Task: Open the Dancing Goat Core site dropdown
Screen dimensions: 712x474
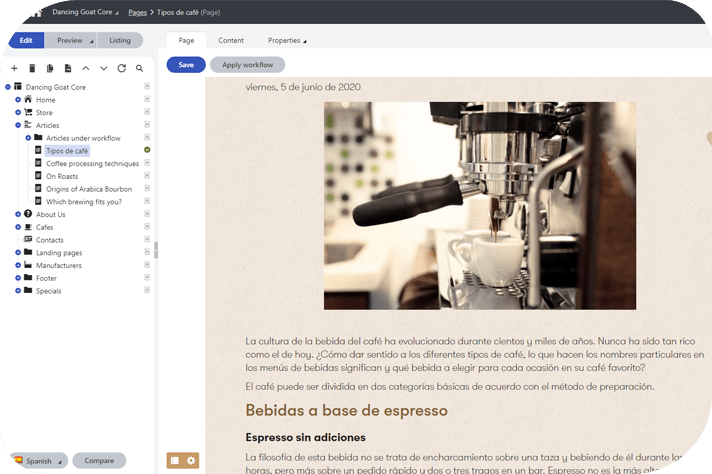Action: [85, 12]
